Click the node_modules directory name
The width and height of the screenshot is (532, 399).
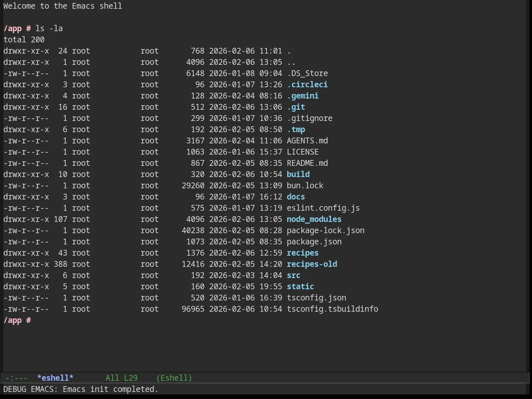tap(314, 219)
